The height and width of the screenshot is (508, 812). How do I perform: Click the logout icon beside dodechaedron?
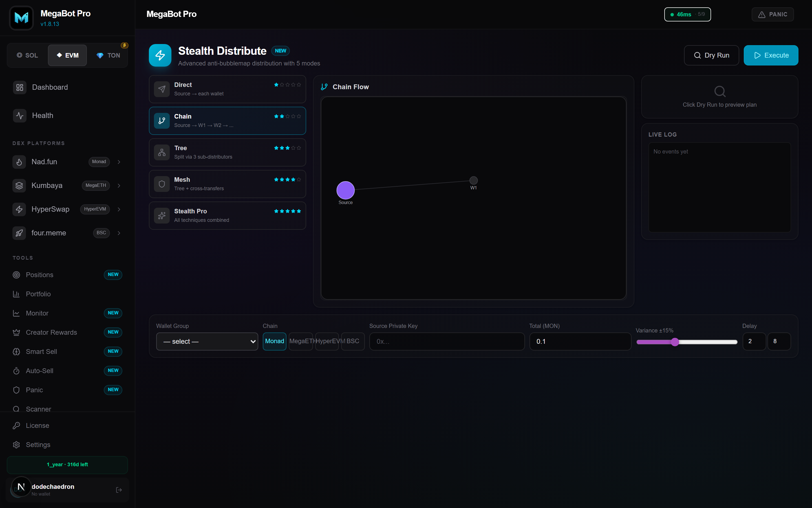click(119, 490)
